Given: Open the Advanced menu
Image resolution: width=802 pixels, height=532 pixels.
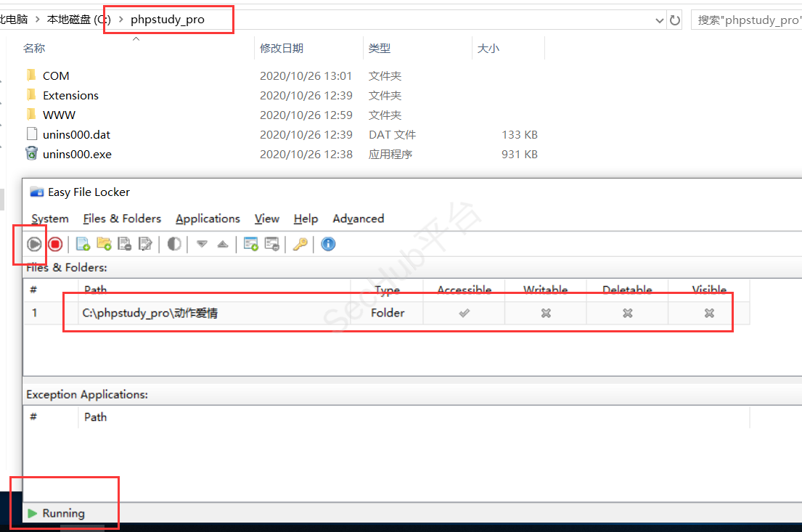Looking at the screenshot, I should (x=358, y=218).
